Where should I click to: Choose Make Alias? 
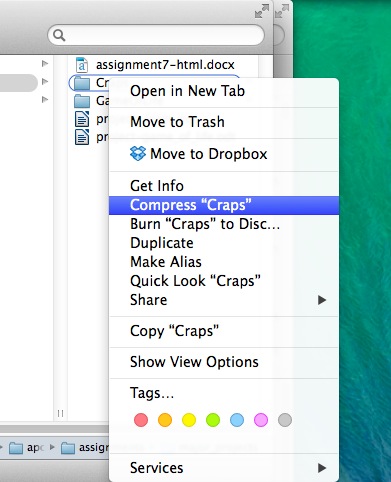click(224, 262)
